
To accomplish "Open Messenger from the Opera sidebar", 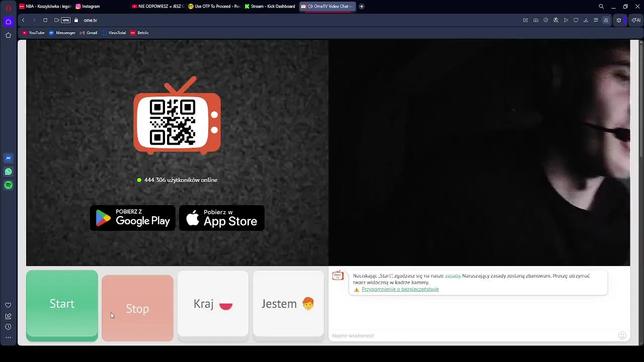I will tap(8, 158).
